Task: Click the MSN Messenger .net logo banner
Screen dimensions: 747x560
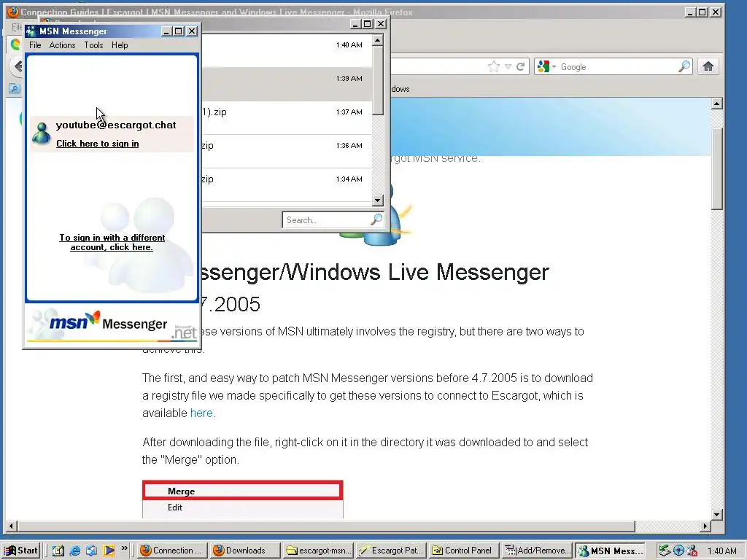Action: 112,324
